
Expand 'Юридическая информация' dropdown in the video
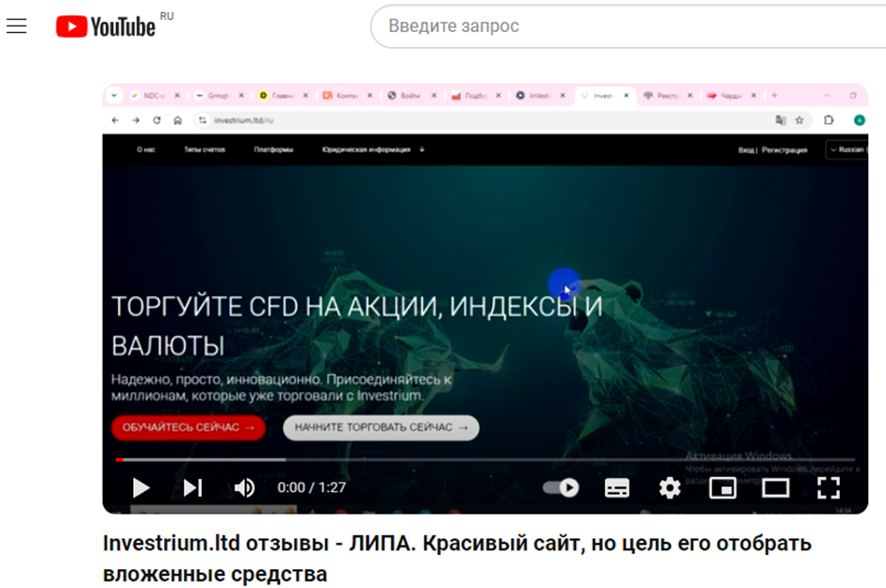(x=373, y=150)
